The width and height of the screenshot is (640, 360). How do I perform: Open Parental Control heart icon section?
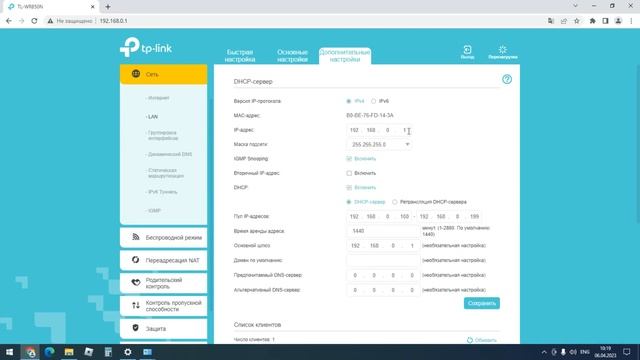136,282
